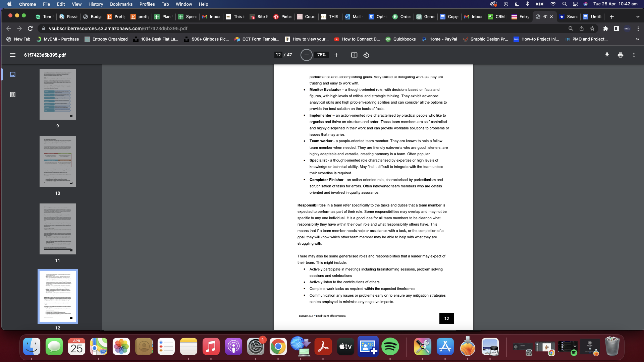Open the document outline view in sidebar
Screen dimensions: 644x362
click(x=13, y=95)
